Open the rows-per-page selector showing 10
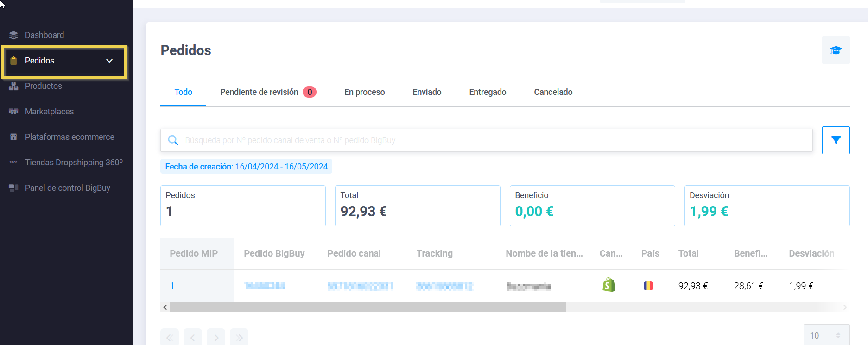This screenshot has width=868, height=345. pos(826,335)
